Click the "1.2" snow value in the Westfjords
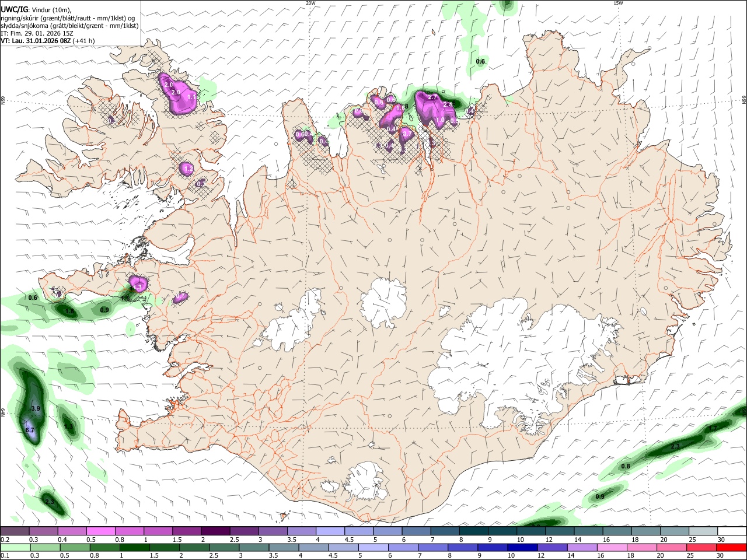 pyautogui.click(x=187, y=169)
